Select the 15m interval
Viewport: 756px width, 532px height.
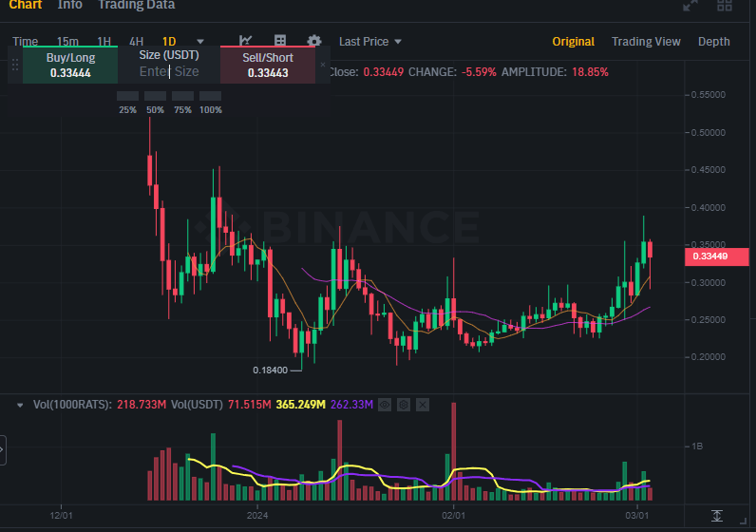67,42
